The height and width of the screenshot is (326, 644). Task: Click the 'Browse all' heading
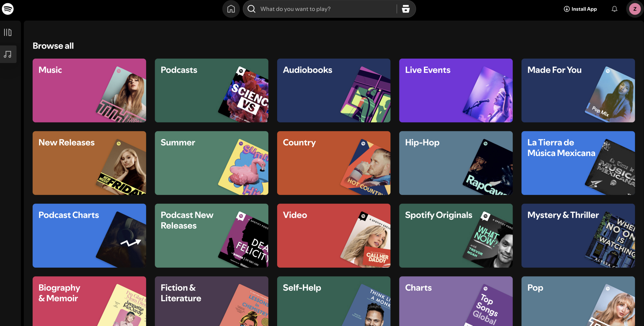click(53, 46)
